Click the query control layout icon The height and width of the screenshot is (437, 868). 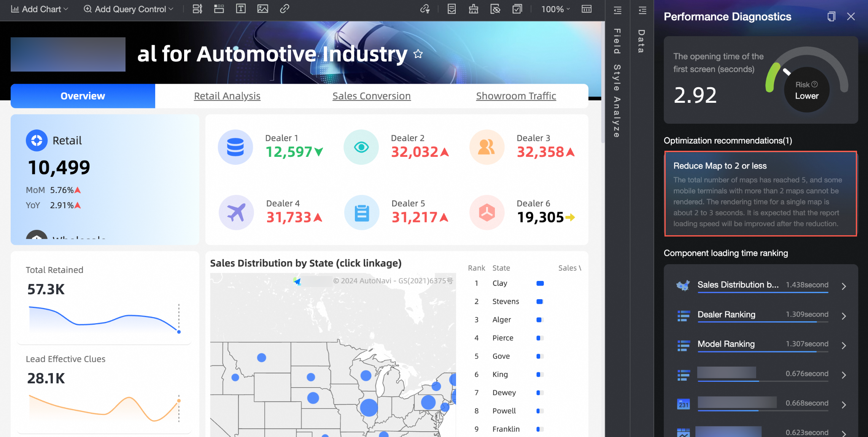point(197,9)
